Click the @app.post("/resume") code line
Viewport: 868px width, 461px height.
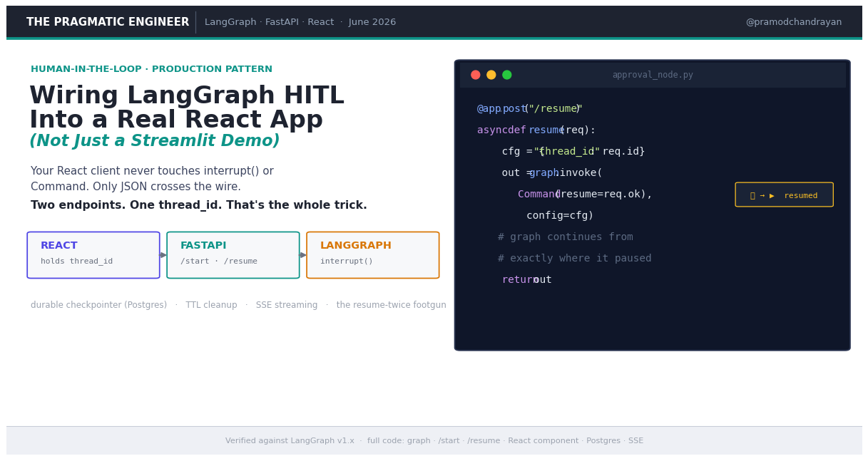click(530, 109)
